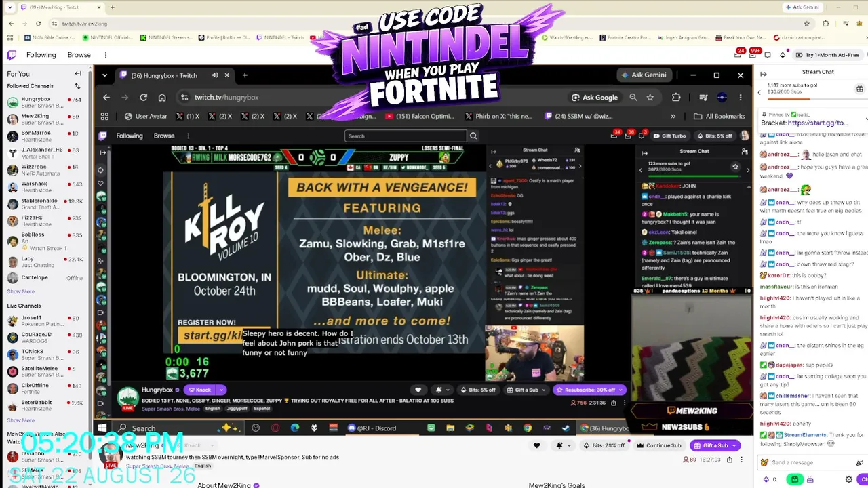Click the inner Twitch search magnifier button
868x488 pixels.
coord(473,136)
